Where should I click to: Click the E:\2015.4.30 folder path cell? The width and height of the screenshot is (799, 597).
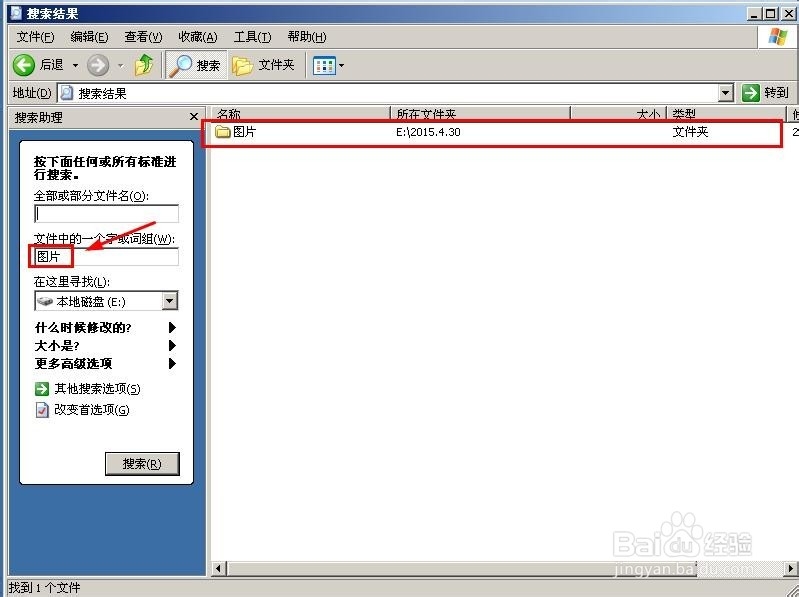point(428,132)
